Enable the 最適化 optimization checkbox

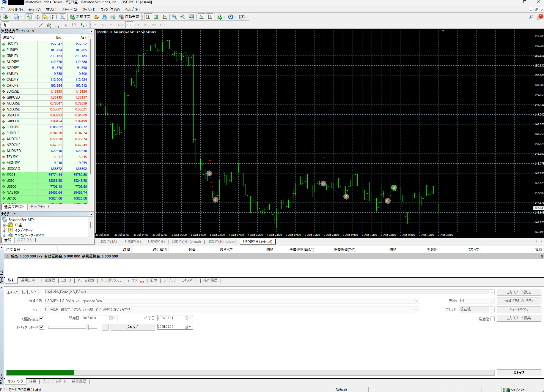pyautogui.click(x=492, y=319)
